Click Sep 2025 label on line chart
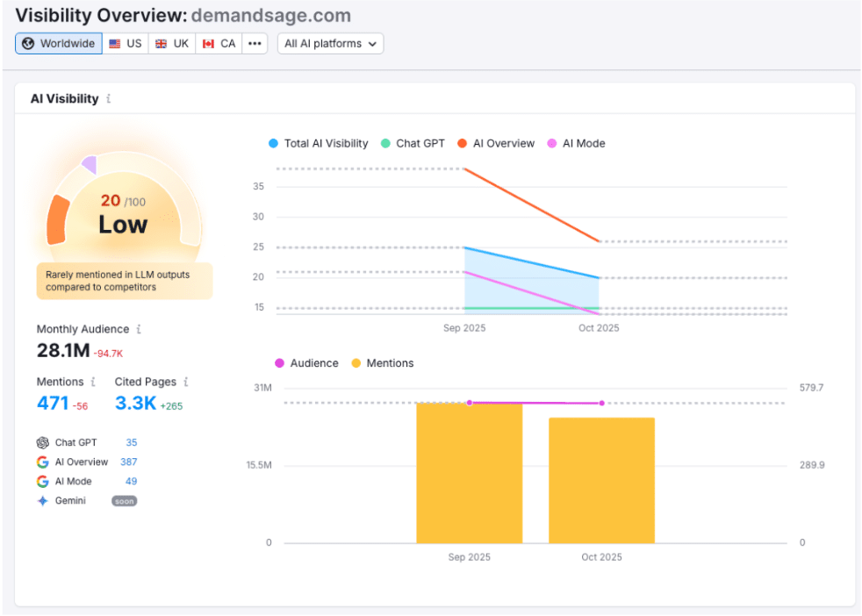 (x=464, y=328)
